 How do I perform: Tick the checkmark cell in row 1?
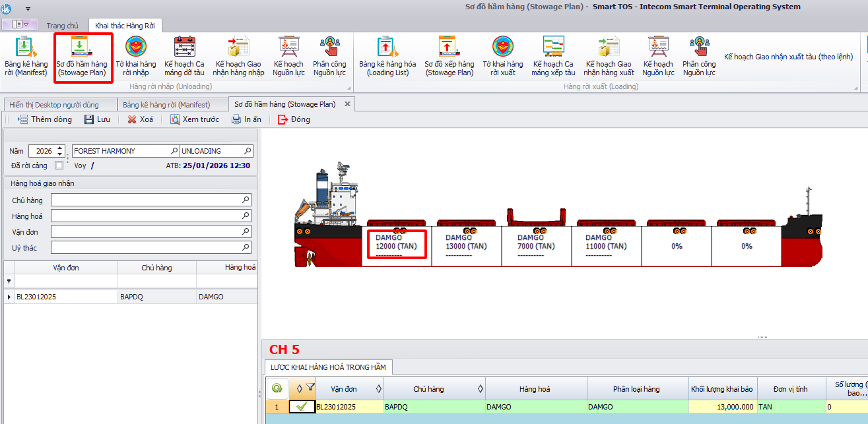tap(301, 407)
